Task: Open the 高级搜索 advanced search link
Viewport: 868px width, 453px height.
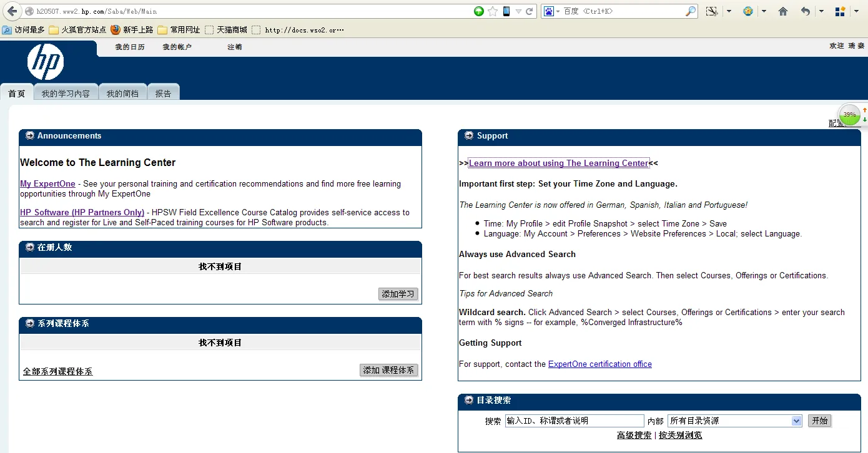Action: [634, 436]
